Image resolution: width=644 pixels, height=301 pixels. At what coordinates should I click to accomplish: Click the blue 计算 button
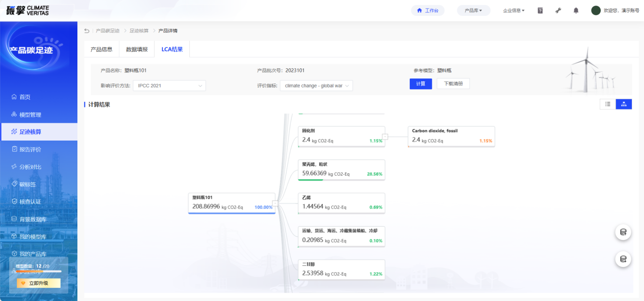(x=421, y=84)
